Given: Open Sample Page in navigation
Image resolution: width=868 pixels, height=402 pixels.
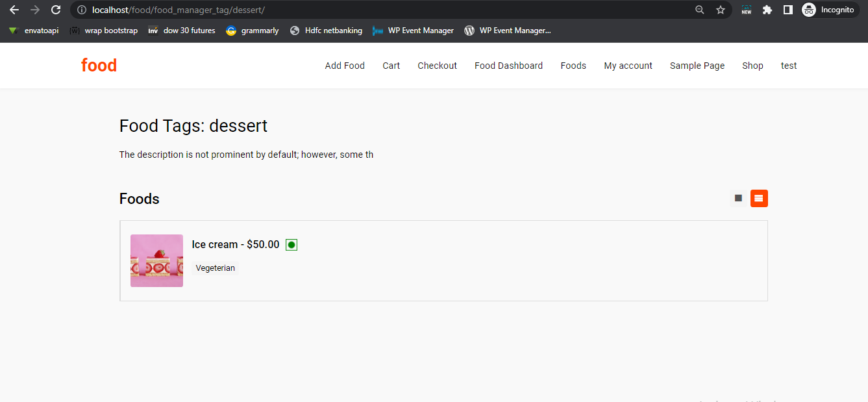Looking at the screenshot, I should pyautogui.click(x=697, y=66).
